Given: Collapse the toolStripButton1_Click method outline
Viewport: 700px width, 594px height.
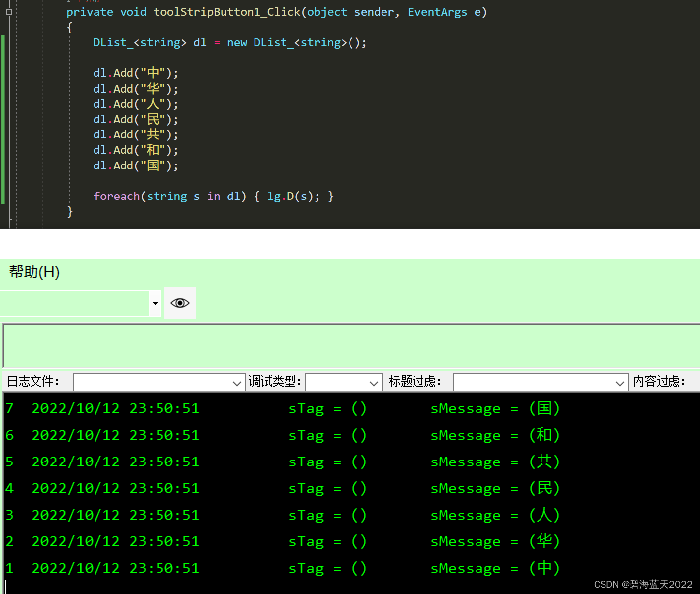Looking at the screenshot, I should 9,12.
